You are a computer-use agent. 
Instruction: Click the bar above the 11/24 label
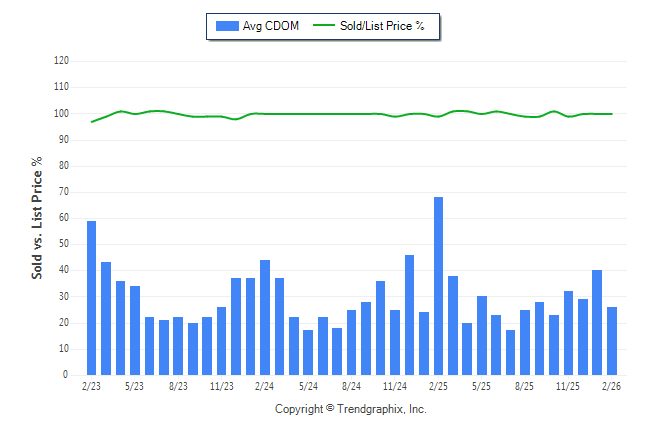click(395, 342)
